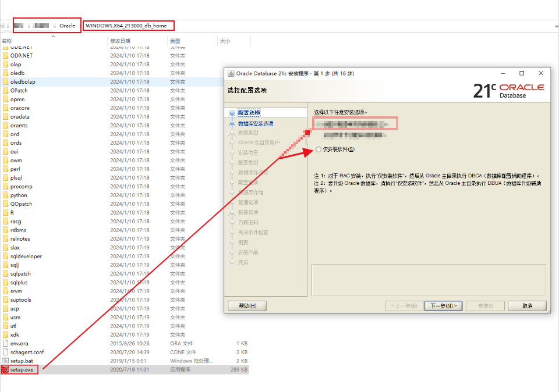Click the 289 KB size of setup.exe
This screenshot has height=392, width=559.
point(239,369)
